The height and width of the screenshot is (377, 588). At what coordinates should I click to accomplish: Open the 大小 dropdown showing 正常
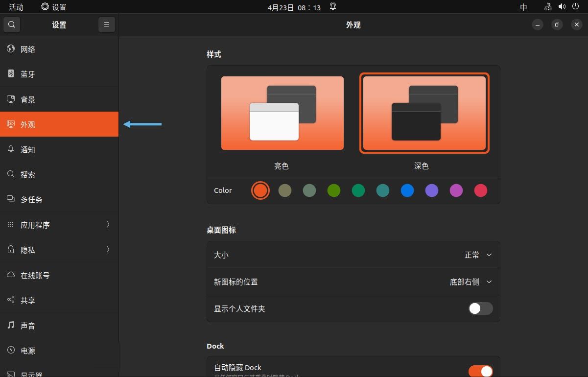coord(478,255)
